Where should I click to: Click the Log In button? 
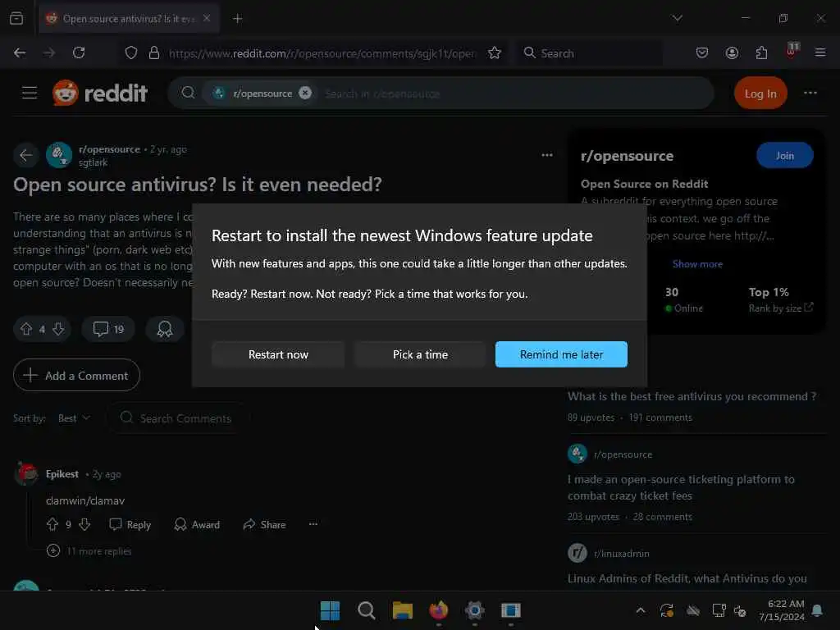pyautogui.click(x=760, y=94)
